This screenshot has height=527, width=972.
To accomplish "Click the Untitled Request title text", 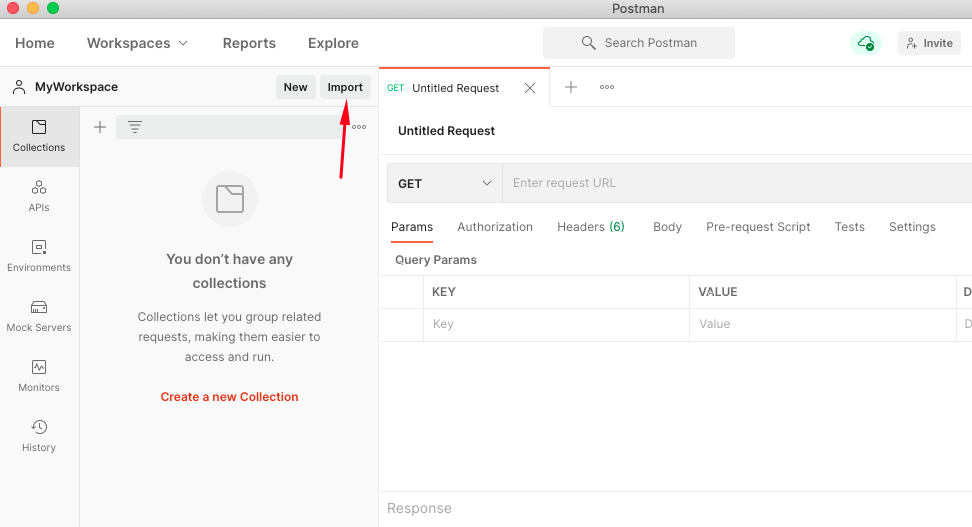I will pos(446,131).
